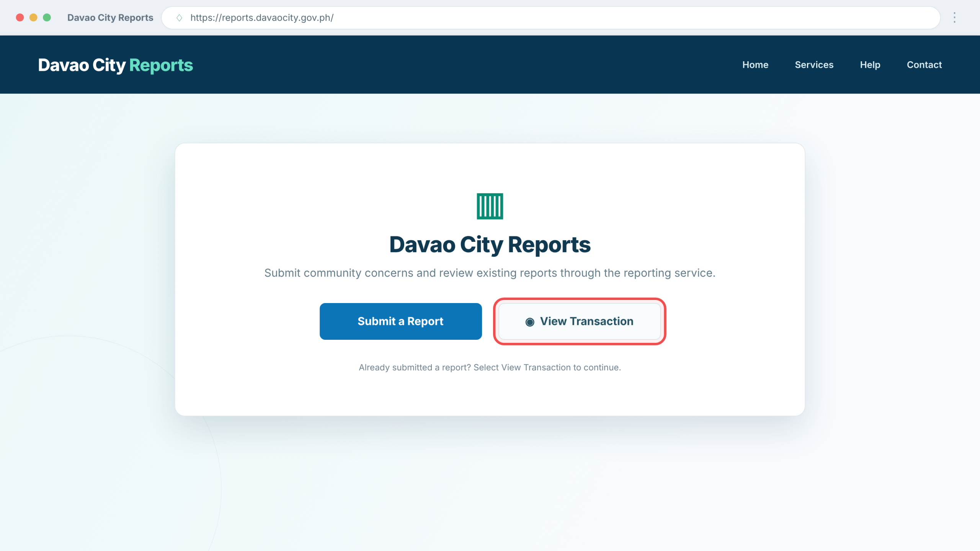This screenshot has height=551, width=980.
Task: Click the 'Davao City Reports' card heading
Action: point(490,245)
